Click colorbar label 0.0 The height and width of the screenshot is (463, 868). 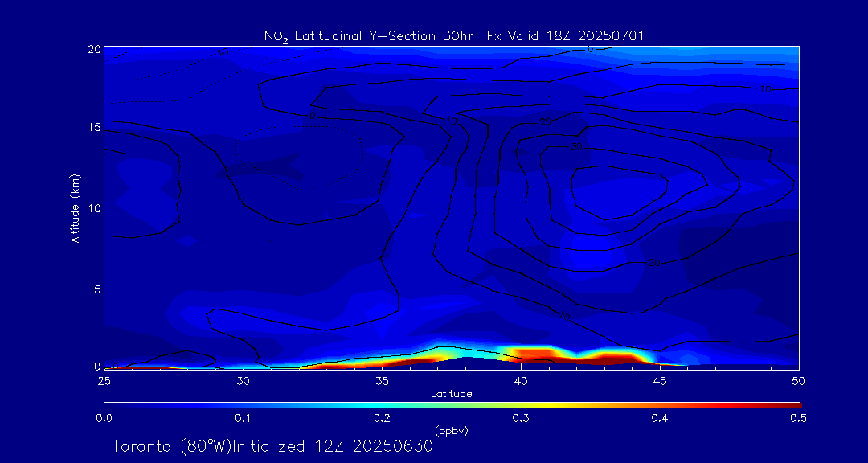tap(104, 419)
